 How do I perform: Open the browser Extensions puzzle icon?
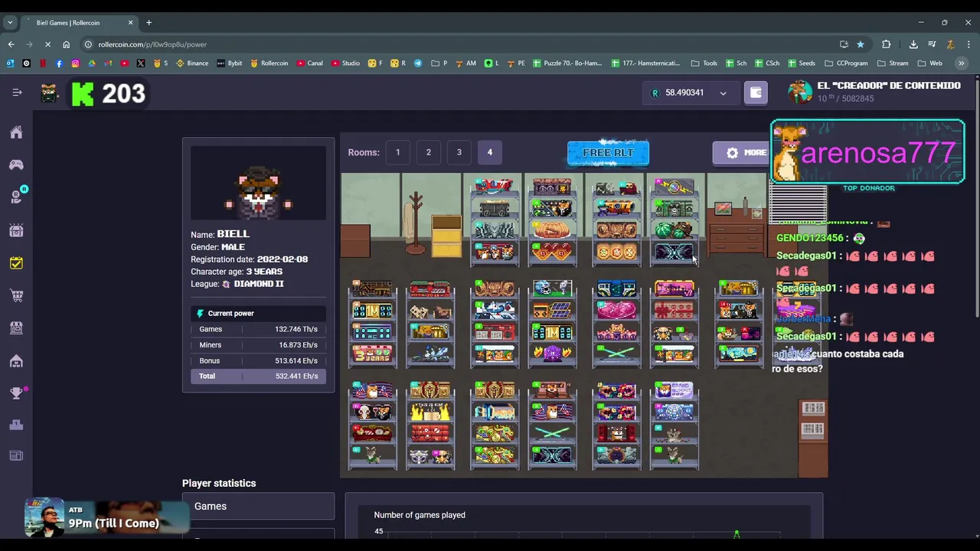887,44
